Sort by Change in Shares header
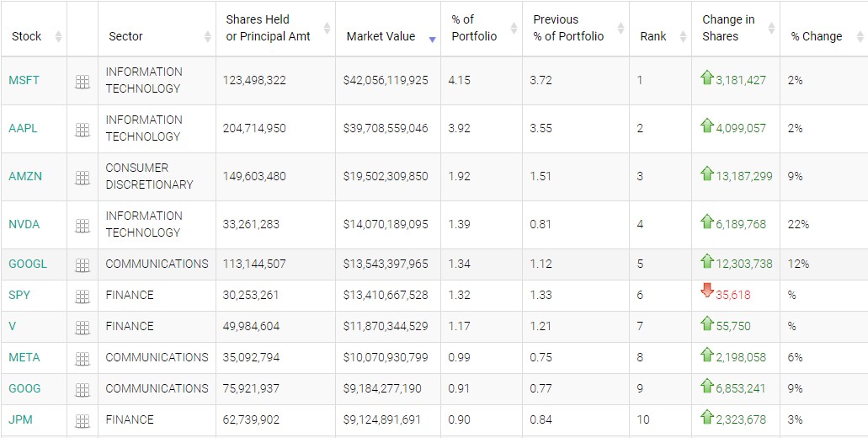The image size is (868, 438). (x=728, y=28)
